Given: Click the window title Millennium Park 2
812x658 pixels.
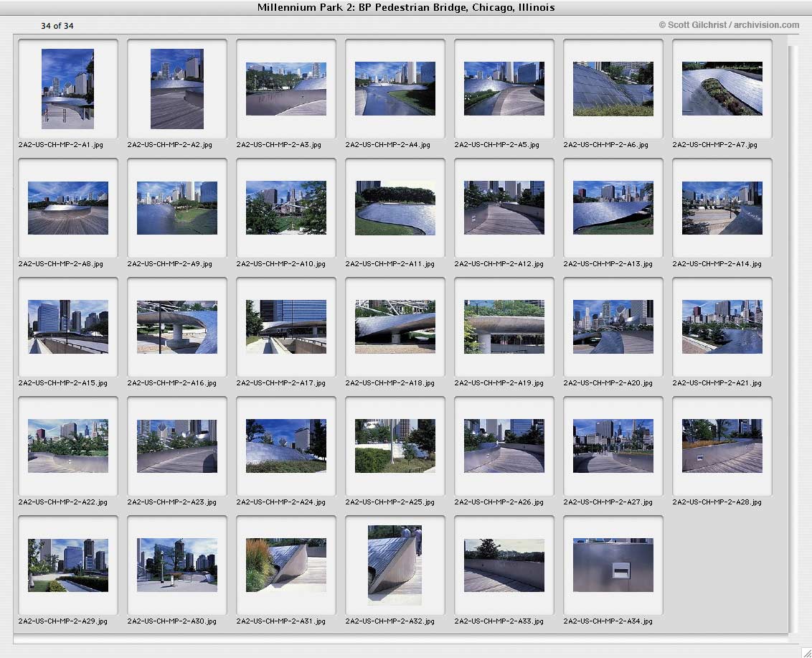Looking at the screenshot, I should [x=406, y=7].
